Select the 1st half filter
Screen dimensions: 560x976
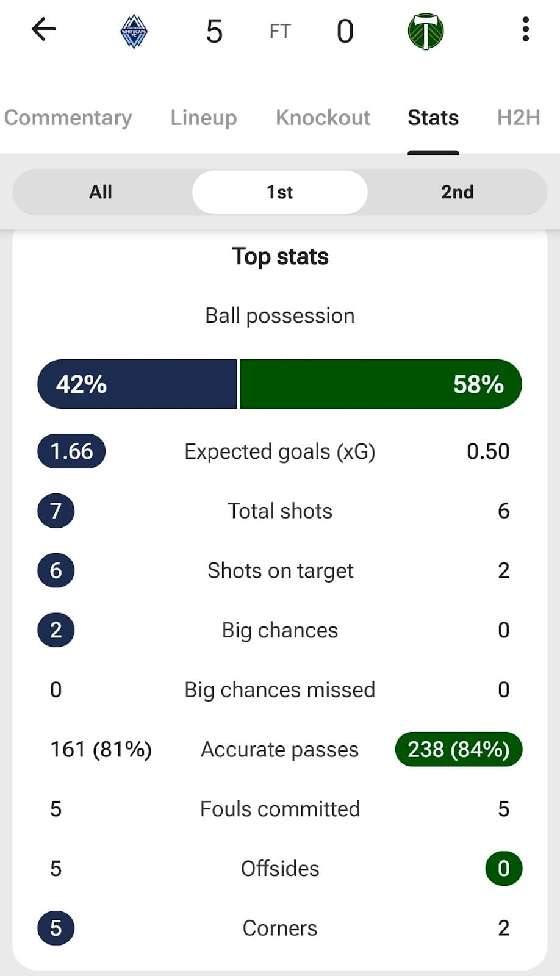[x=279, y=192]
